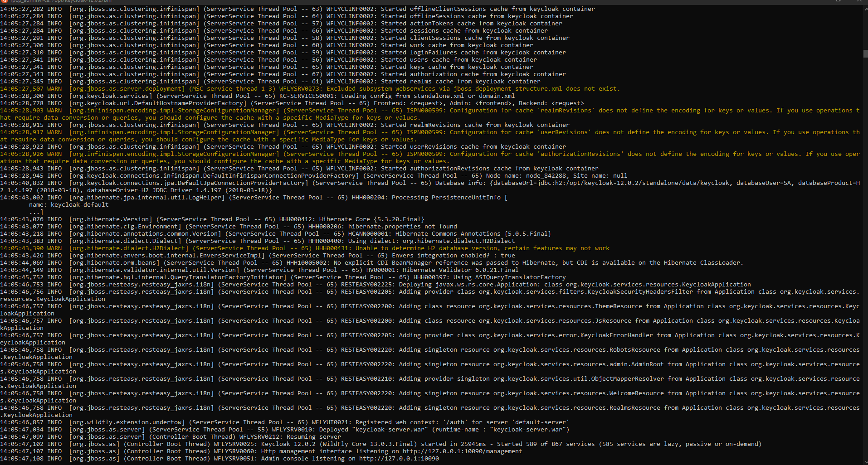Image resolution: width=868 pixels, height=465 pixels.
Task: Click 'HCANN000001:' message code
Action: click(x=370, y=233)
